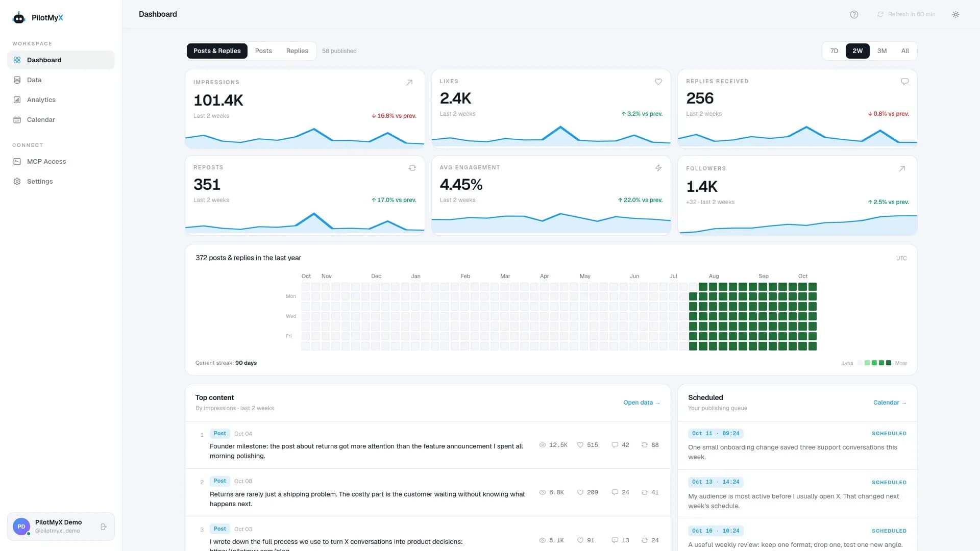Open the Data page from sidebar
This screenshot has width=980, height=551.
point(61,80)
